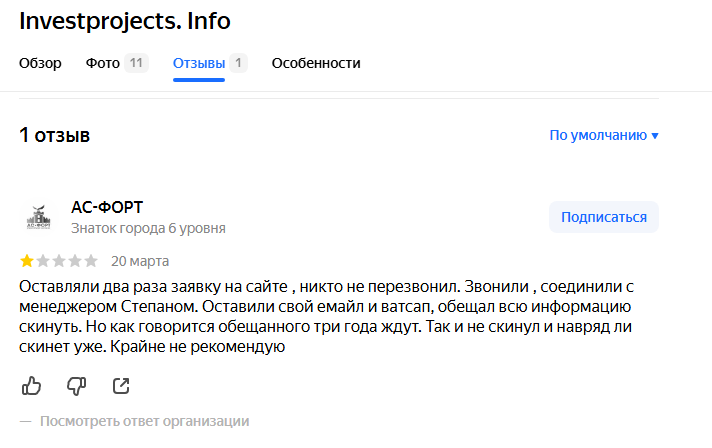This screenshot has height=448, width=712.
Task: Click the third gray rating star
Action: coord(59,262)
